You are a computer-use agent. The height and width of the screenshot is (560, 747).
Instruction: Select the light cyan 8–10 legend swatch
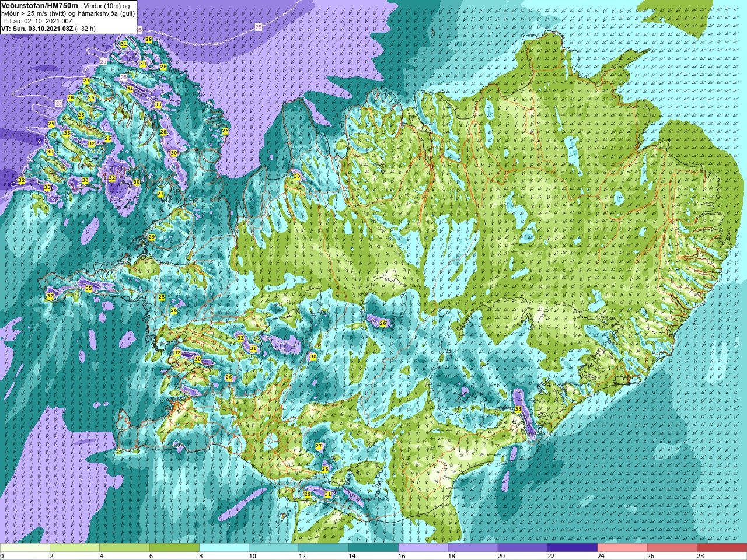click(x=224, y=548)
